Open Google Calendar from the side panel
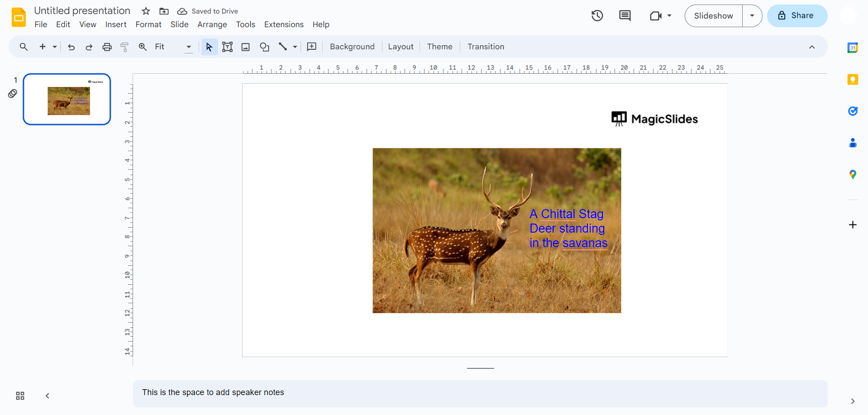 [x=853, y=48]
